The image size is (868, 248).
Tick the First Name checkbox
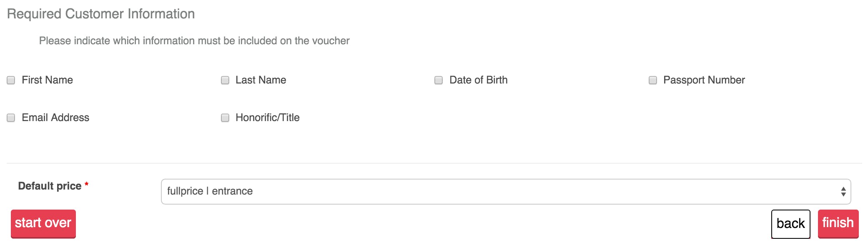[x=11, y=80]
